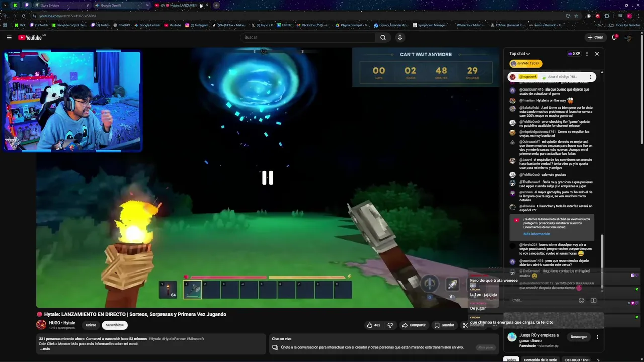Select Contenido de la serie chip

[x=540, y=360]
